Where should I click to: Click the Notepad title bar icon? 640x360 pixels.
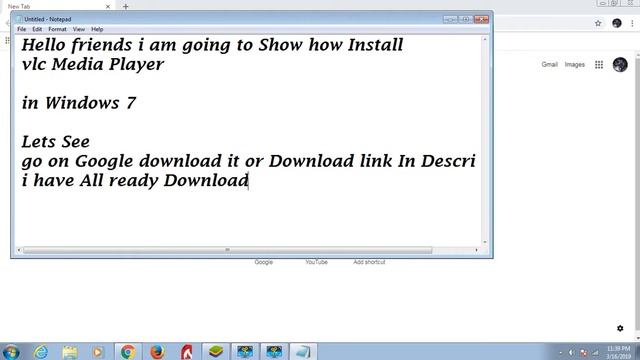tap(19, 19)
